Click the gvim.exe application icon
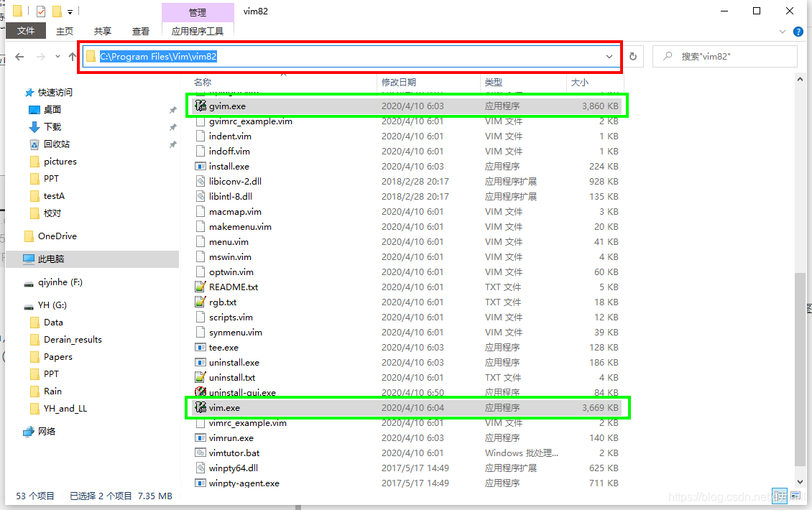Screen dimensions: 812x510 (200, 106)
